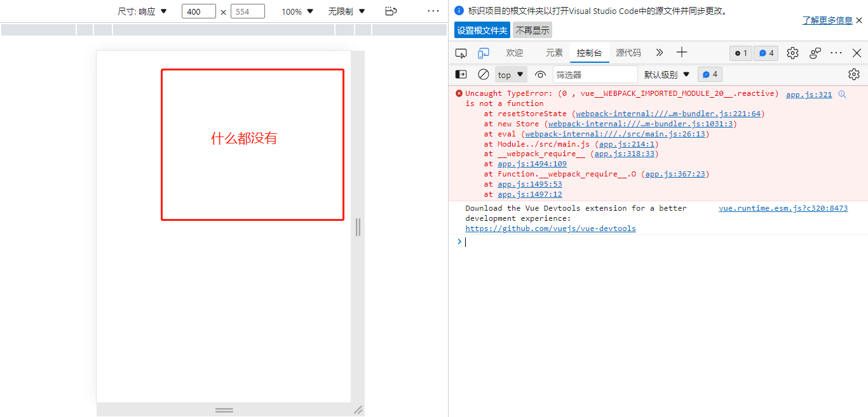
Task: Click the 什么都没有 text in the page
Action: pyautogui.click(x=244, y=138)
